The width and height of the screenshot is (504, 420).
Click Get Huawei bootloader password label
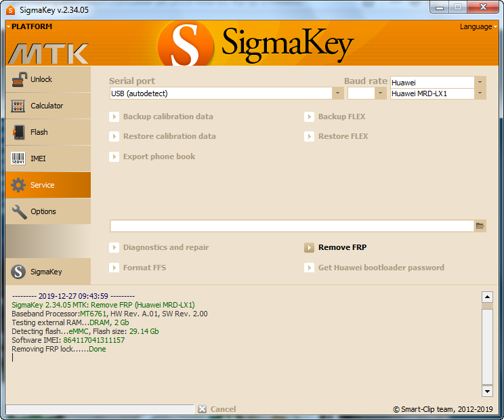point(381,268)
